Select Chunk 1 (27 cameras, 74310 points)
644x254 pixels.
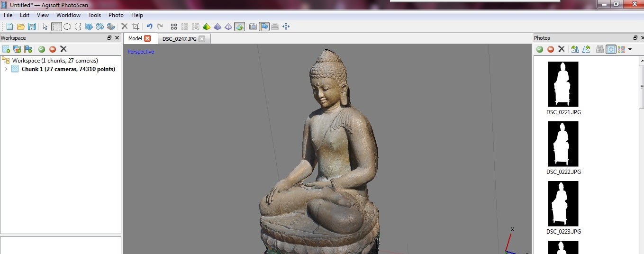pyautogui.click(x=68, y=69)
